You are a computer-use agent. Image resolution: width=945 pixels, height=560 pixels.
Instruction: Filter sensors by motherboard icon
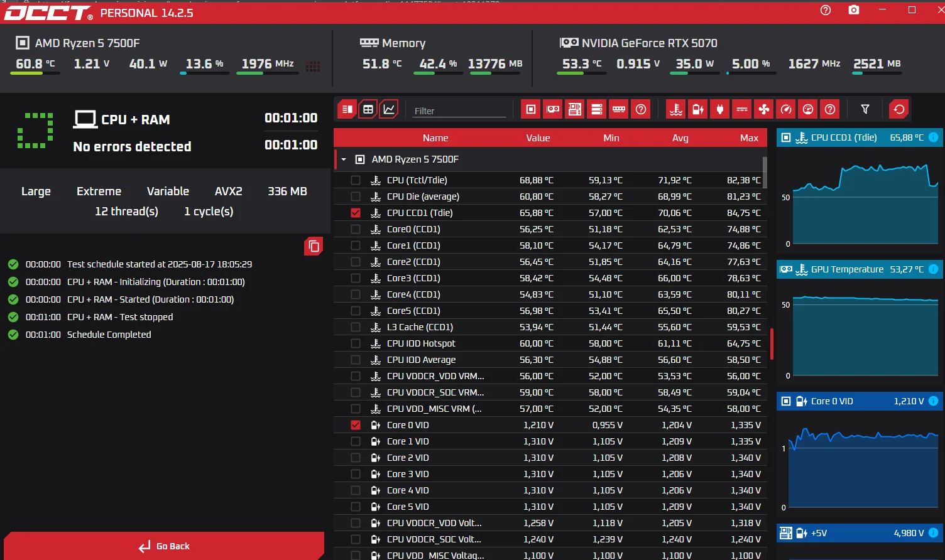[x=575, y=109]
